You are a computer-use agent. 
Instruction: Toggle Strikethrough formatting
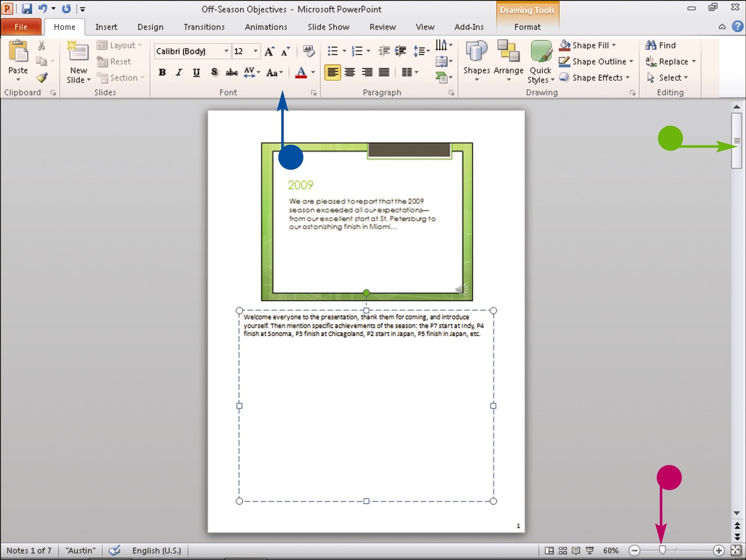(x=232, y=72)
